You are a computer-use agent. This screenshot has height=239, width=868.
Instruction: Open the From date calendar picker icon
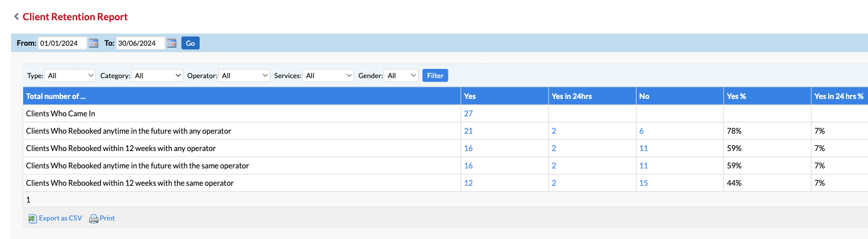(x=93, y=43)
